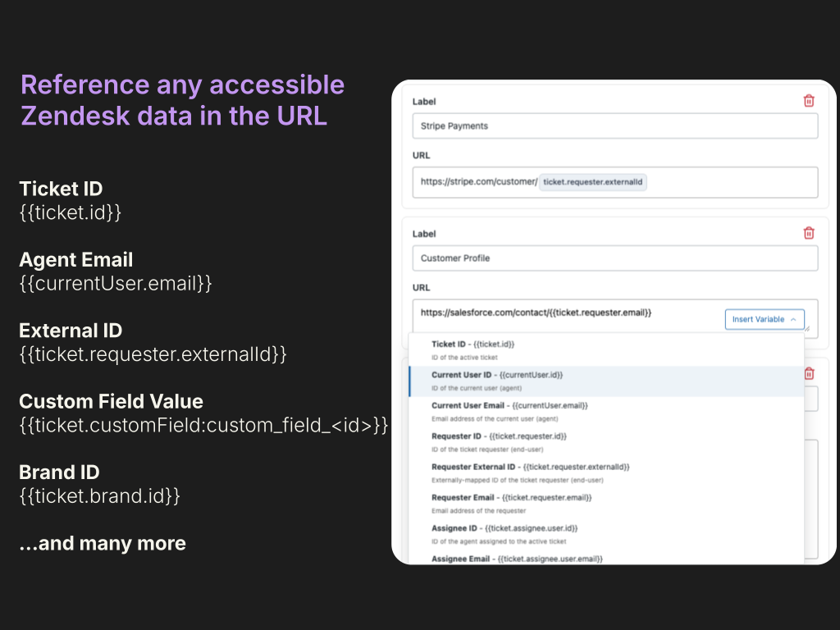Focus the Customer Profile label field
This screenshot has height=630, width=840.
[x=614, y=258]
